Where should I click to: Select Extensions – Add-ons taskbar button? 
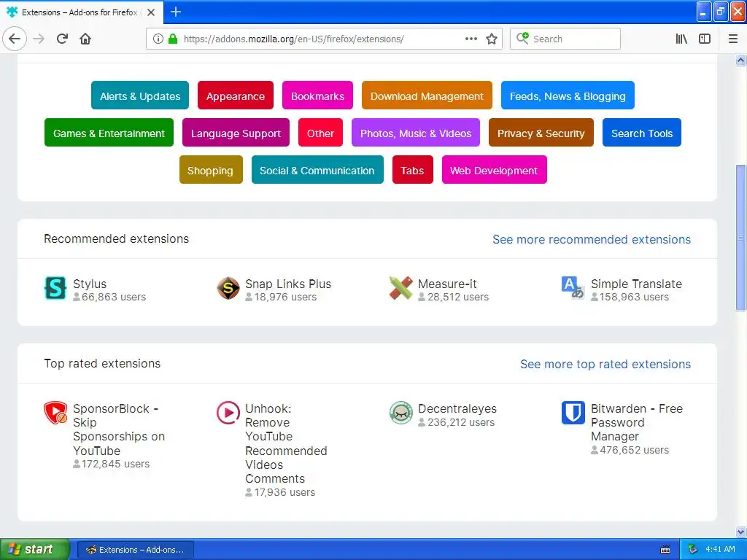point(136,550)
